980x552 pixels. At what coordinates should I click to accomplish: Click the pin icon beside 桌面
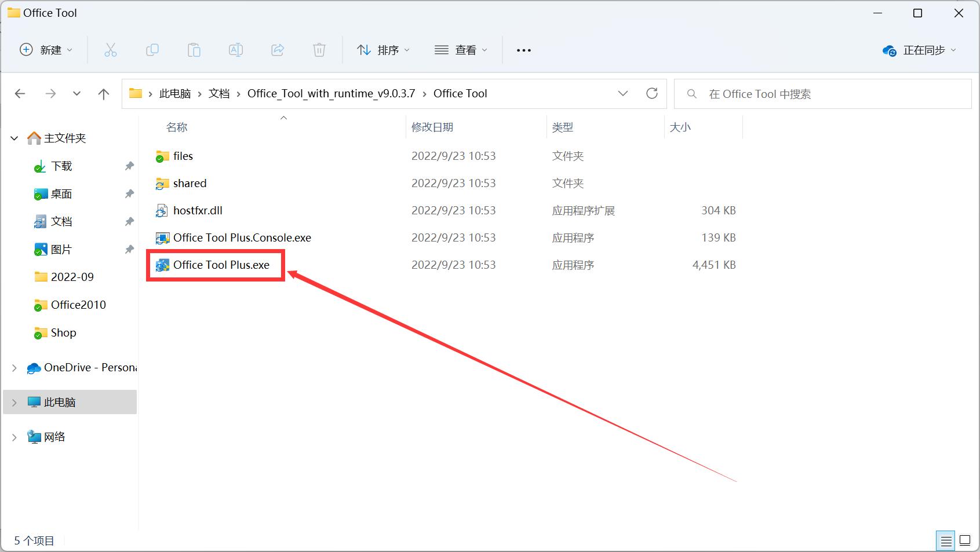(129, 194)
